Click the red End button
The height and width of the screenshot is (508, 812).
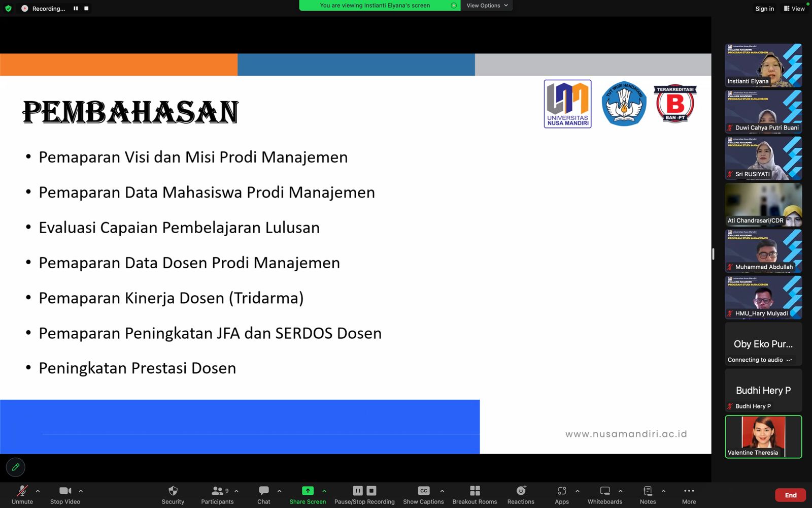point(791,495)
